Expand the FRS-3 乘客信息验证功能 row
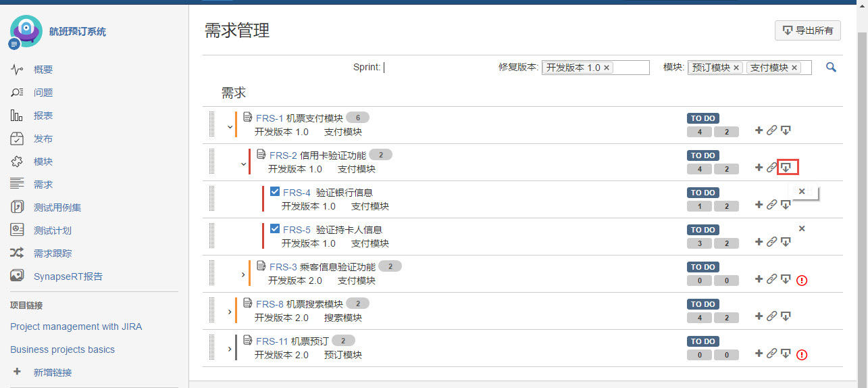The image size is (868, 388). click(243, 274)
